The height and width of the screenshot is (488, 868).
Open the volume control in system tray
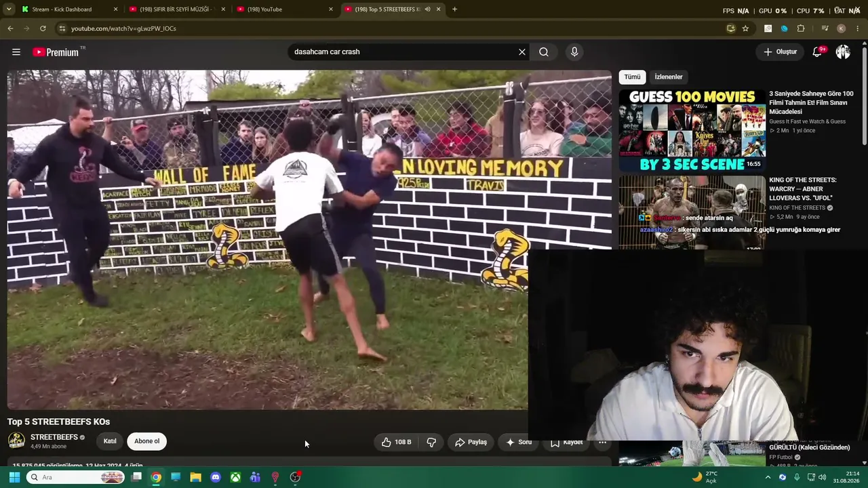click(822, 477)
